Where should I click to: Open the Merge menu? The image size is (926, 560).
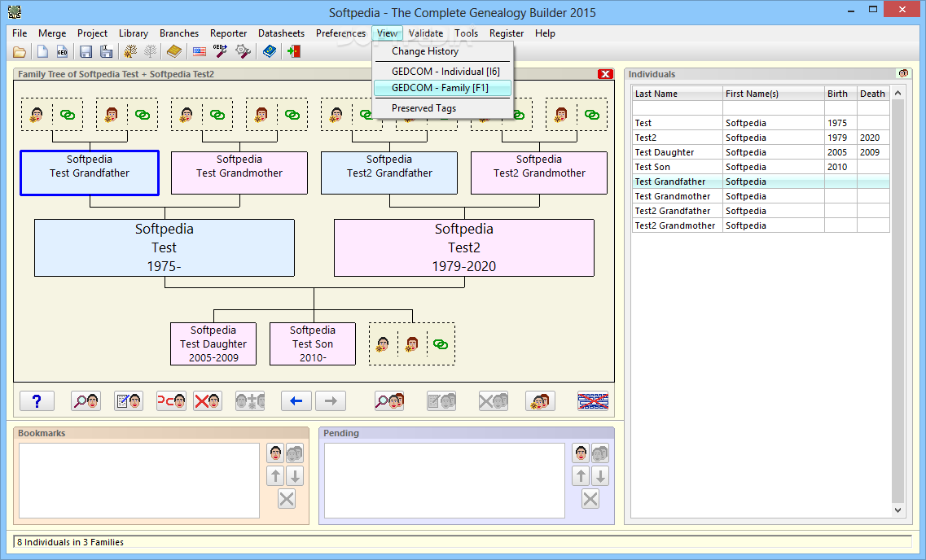(x=52, y=33)
